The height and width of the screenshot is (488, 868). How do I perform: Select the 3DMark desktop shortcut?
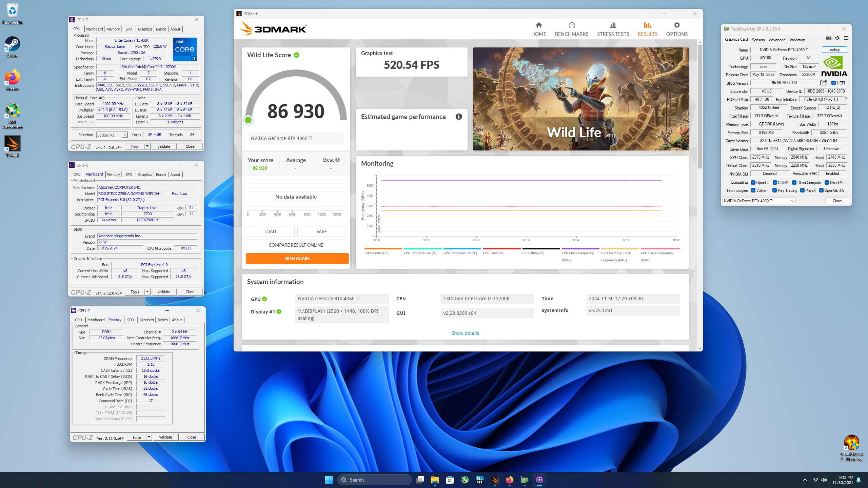pos(13,147)
